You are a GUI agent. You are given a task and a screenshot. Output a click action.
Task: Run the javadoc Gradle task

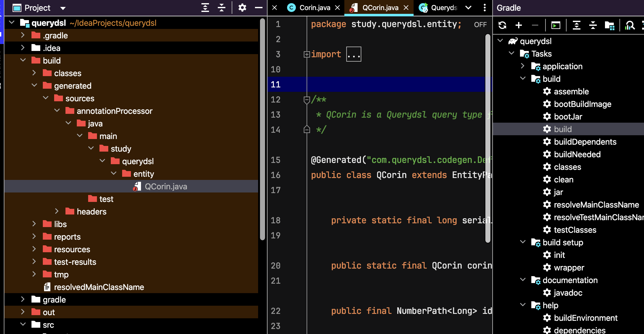point(568,293)
